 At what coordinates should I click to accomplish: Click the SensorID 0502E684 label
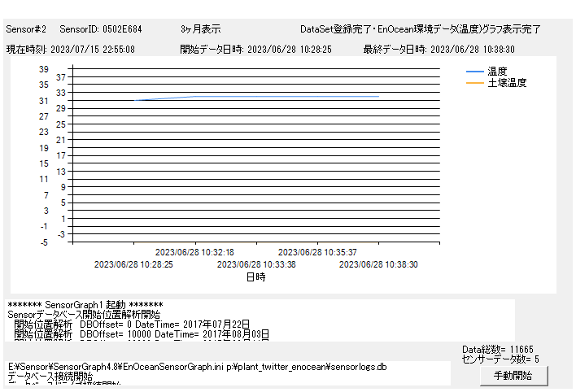click(x=100, y=29)
